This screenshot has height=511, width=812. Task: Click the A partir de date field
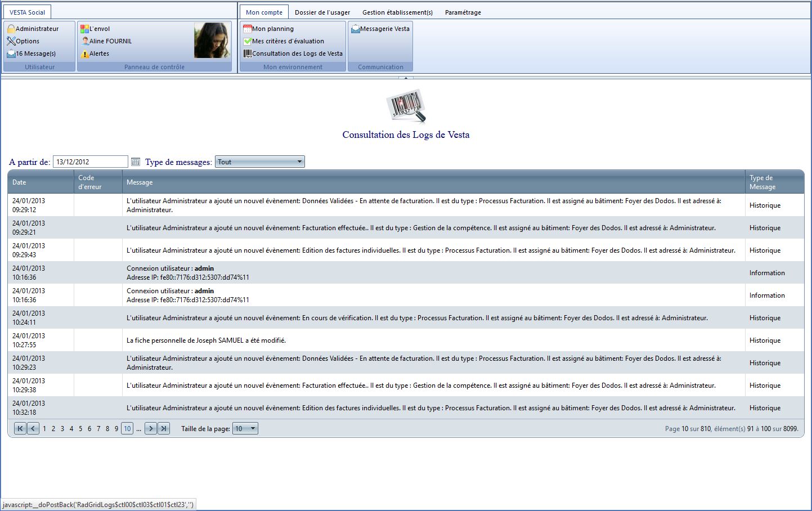pos(90,162)
